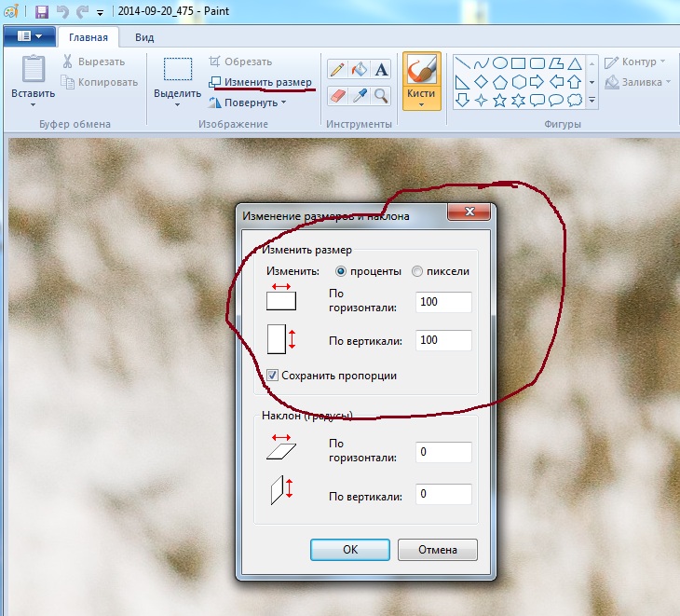The width and height of the screenshot is (680, 616).
Task: Click resize По горизонтали percent field
Action: 443,302
